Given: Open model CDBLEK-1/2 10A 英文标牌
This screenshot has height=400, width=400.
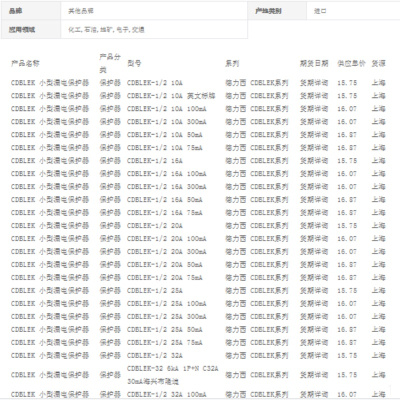Looking at the screenshot, I should (171, 96).
